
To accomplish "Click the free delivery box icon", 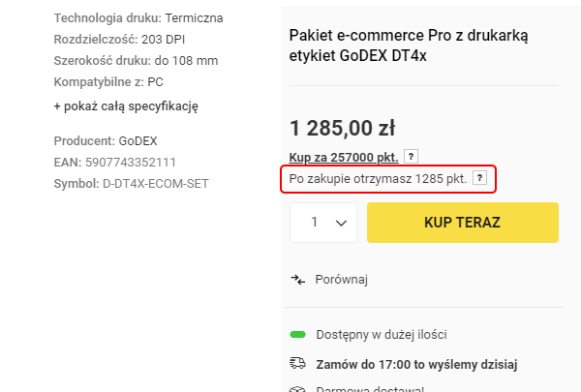I will [x=297, y=389].
